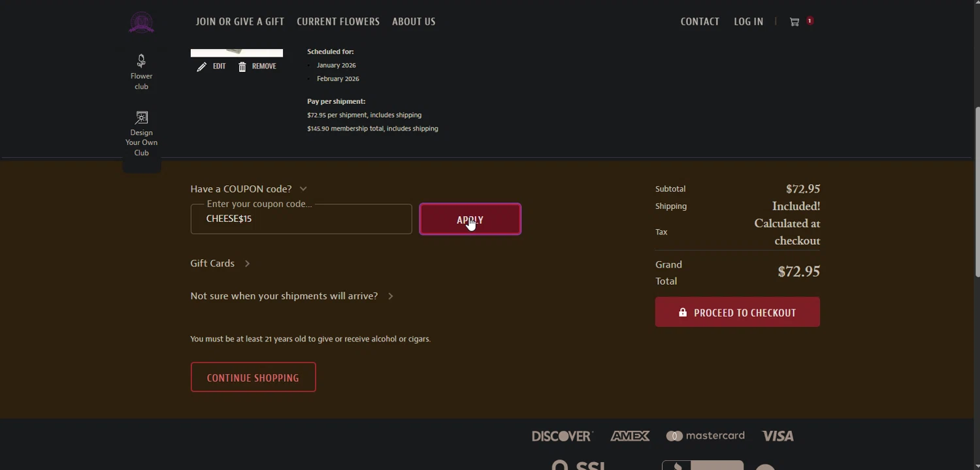Click the Subtotal $72.95 value
This screenshot has height=470, width=980.
[803, 189]
